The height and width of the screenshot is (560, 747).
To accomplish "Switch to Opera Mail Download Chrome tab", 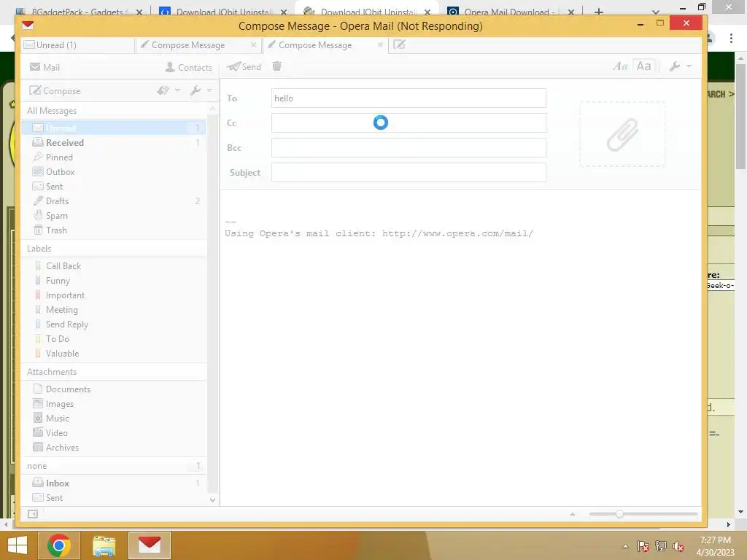I will [508, 12].
